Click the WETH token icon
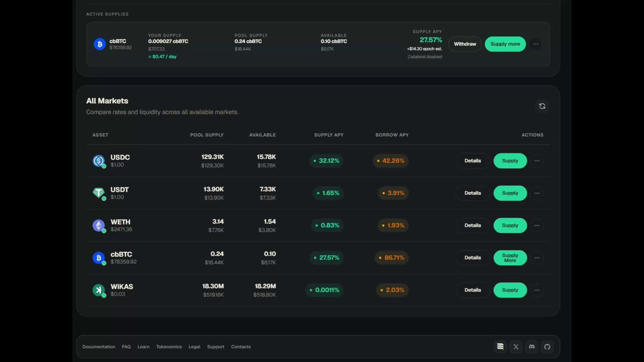Screen dimensions: 644x362 [x=99, y=226]
